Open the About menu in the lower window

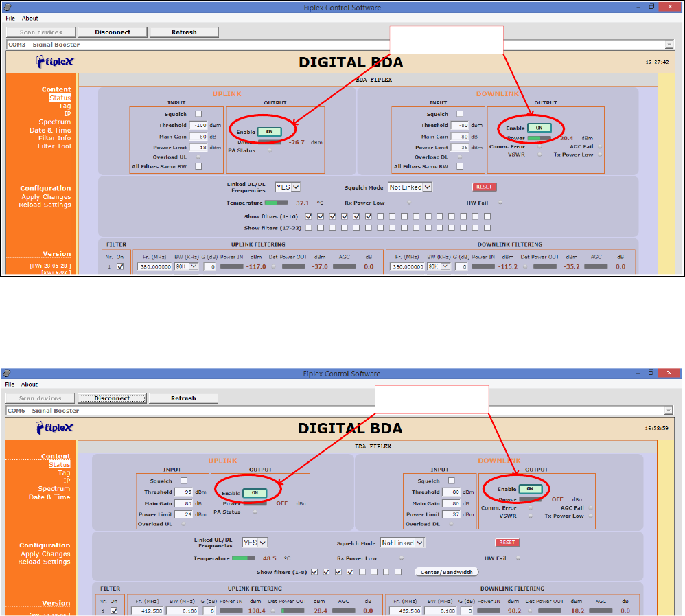(30, 385)
